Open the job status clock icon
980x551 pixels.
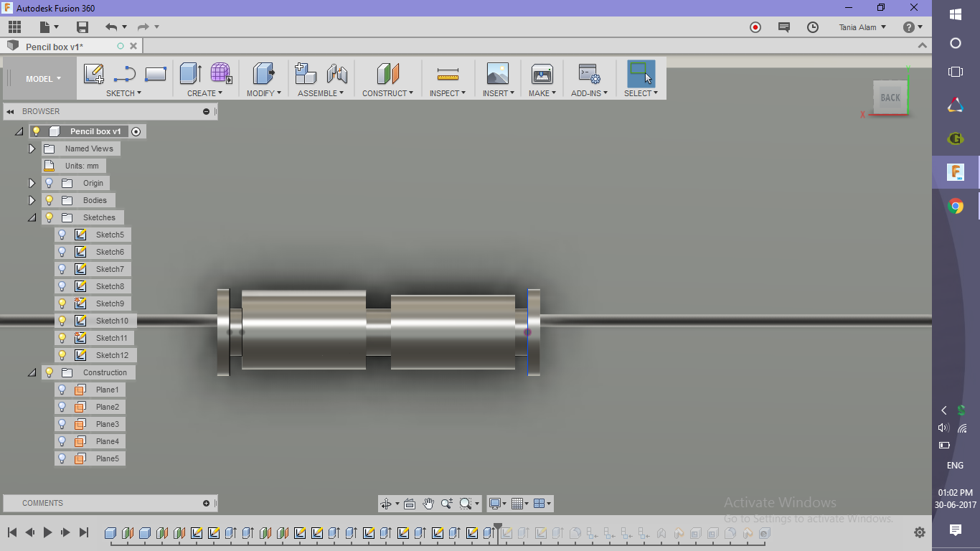[x=813, y=27]
